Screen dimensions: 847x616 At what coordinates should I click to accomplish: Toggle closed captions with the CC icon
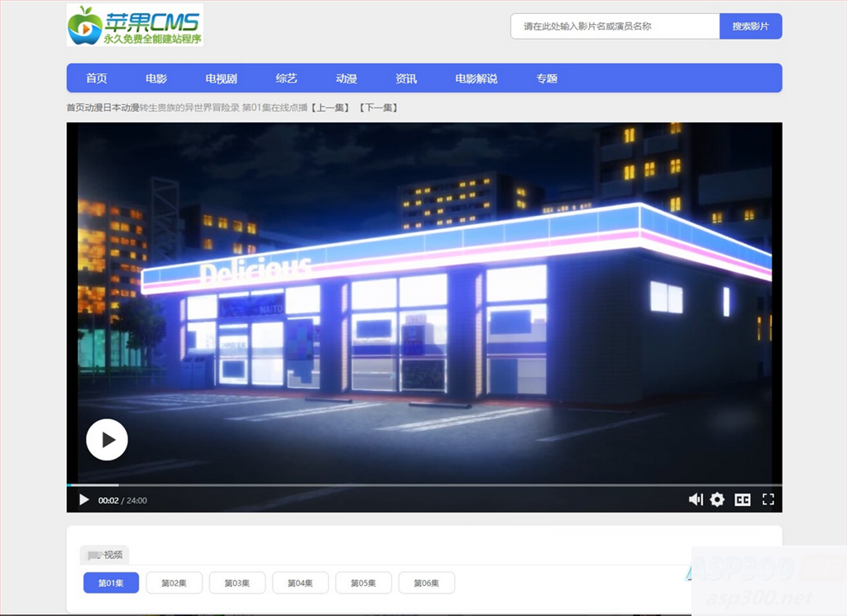742,499
